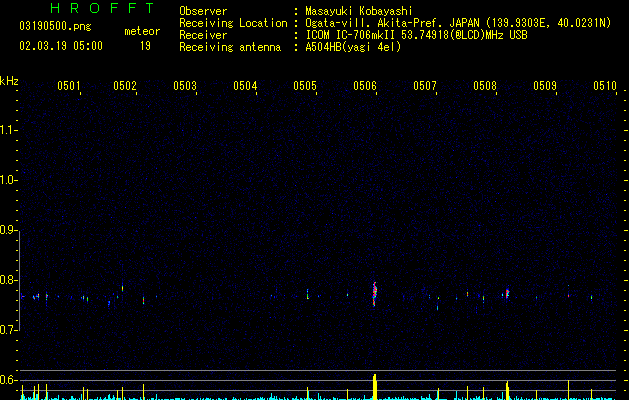Click the echo above the line near 0502
This screenshot has height=400, width=629.
(122, 288)
